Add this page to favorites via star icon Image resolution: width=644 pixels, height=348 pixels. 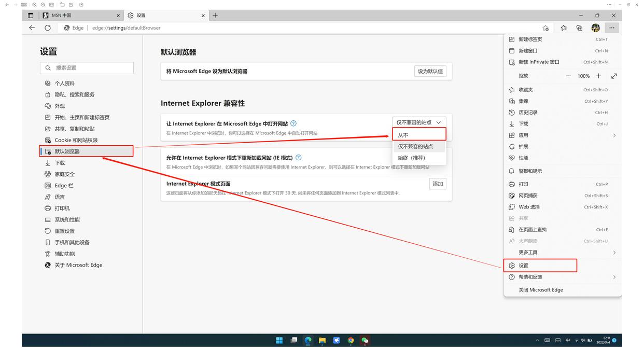coord(545,28)
